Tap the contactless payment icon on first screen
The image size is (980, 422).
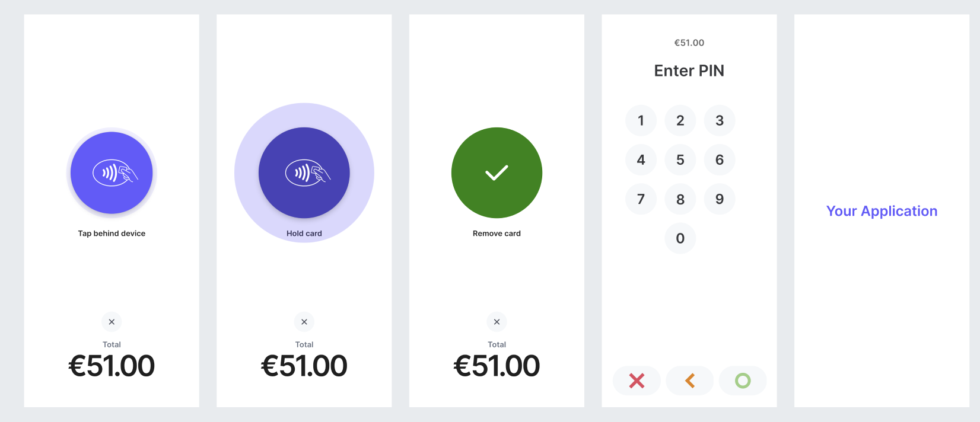[112, 172]
